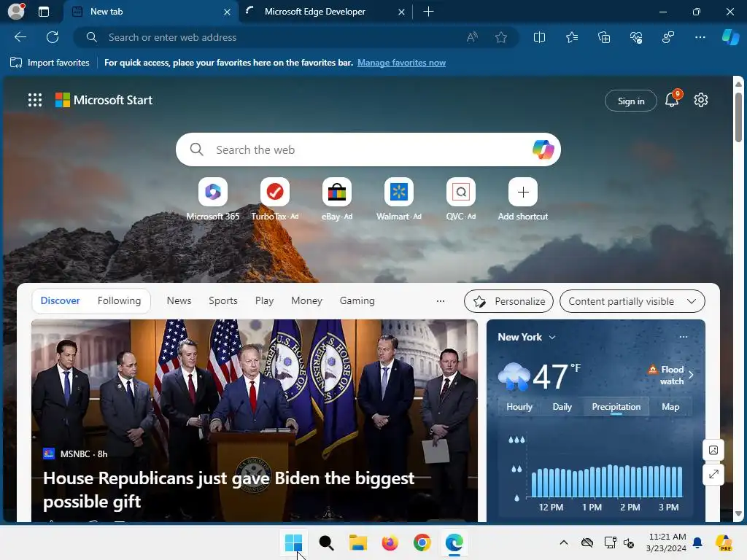Click the Personalize button
The height and width of the screenshot is (560, 747).
(x=508, y=301)
